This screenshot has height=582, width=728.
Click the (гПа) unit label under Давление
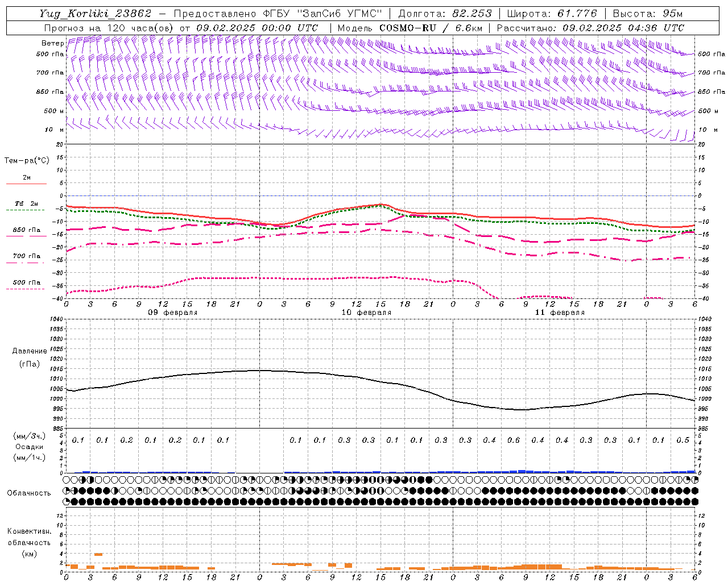(x=30, y=364)
